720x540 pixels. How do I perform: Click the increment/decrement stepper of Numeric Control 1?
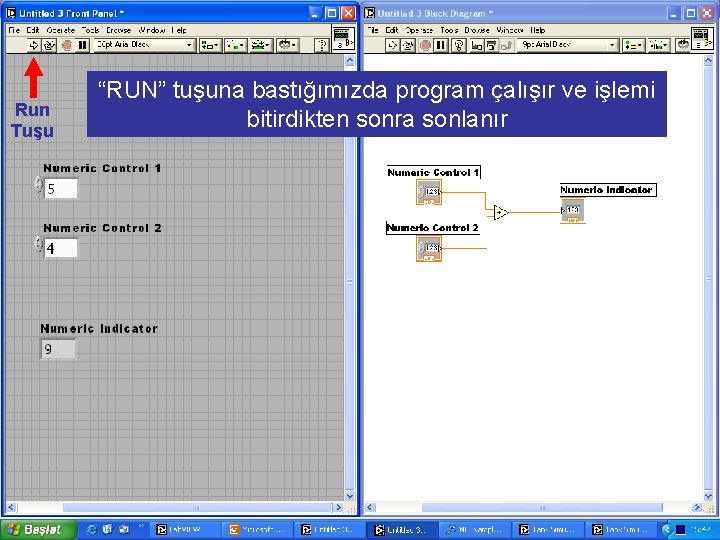pyautogui.click(x=39, y=184)
